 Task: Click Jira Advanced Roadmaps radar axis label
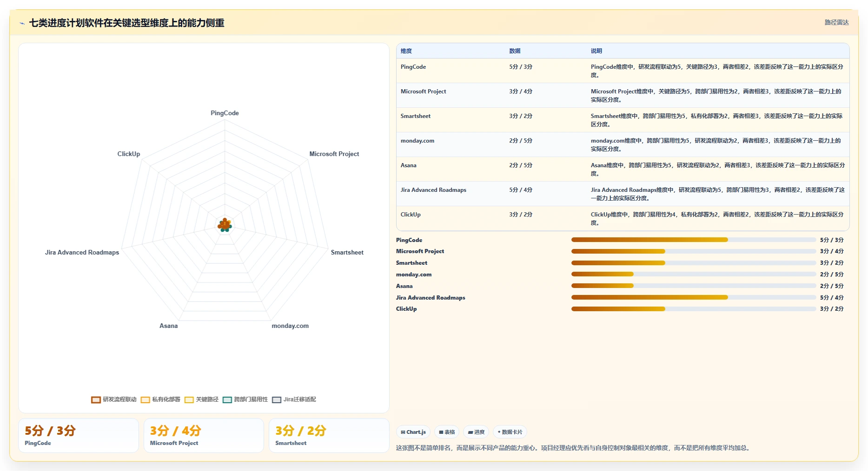click(x=82, y=252)
